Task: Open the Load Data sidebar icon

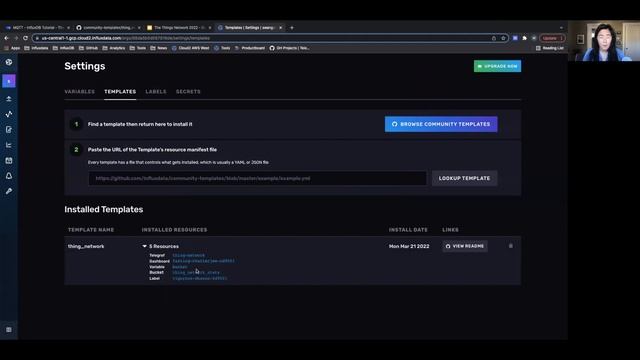Action: pos(9,98)
